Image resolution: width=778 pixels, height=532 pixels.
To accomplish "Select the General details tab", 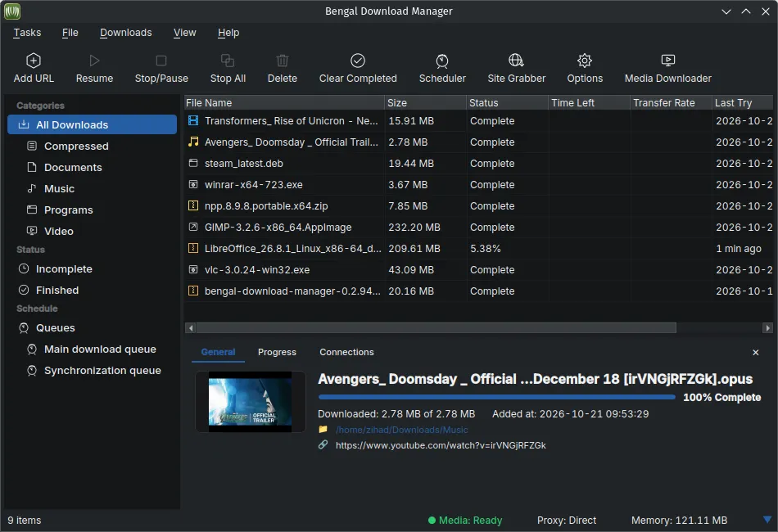I will pyautogui.click(x=218, y=352).
